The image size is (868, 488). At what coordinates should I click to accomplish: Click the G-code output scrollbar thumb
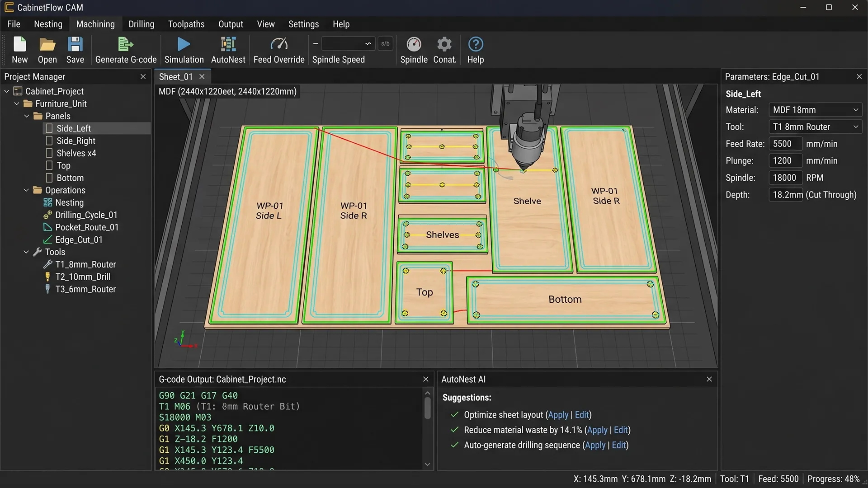click(x=427, y=408)
